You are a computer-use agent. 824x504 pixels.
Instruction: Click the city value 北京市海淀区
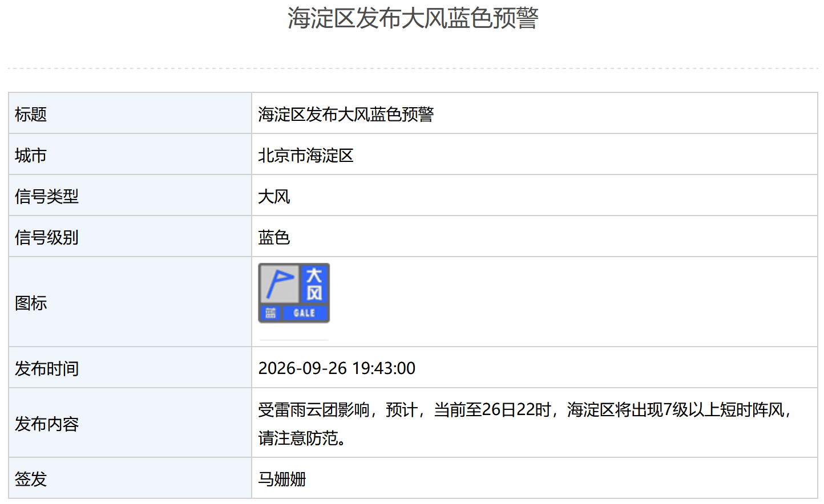[306, 155]
